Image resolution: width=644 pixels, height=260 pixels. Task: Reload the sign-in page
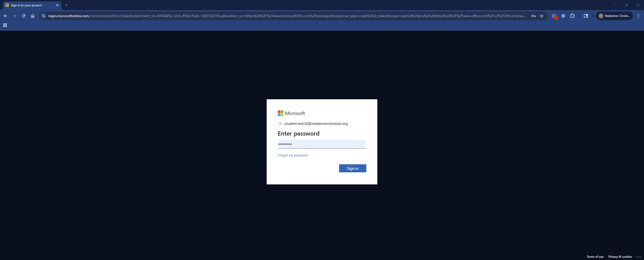pyautogui.click(x=24, y=16)
